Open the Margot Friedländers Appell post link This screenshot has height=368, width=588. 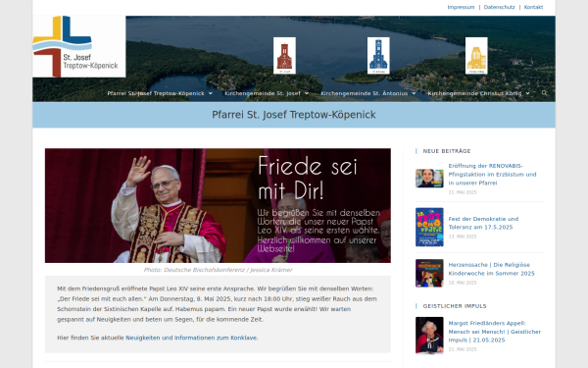coord(495,332)
